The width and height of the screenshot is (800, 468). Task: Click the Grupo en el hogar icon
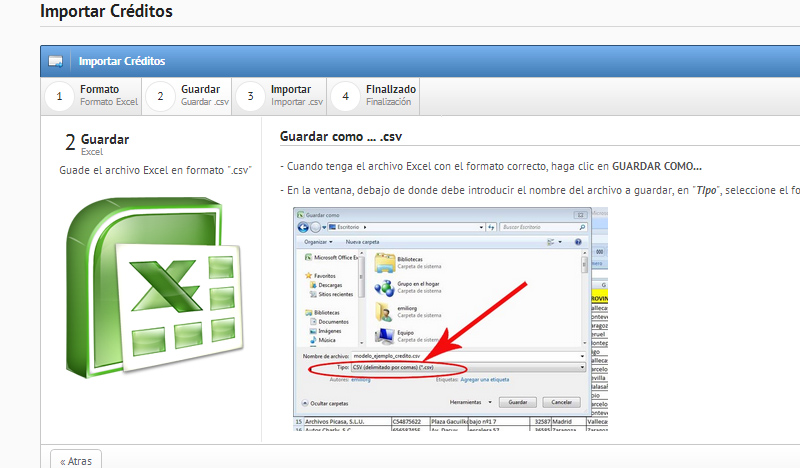[384, 289]
